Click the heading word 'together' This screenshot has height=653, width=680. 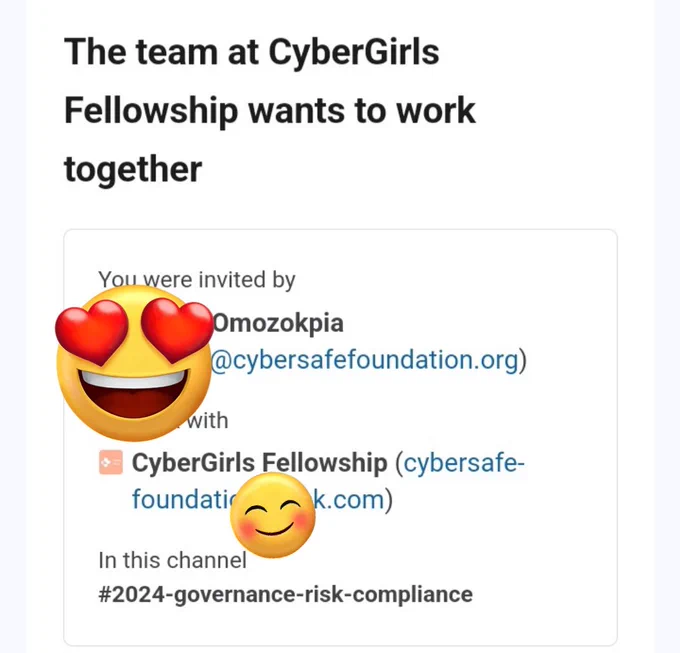coord(133,169)
